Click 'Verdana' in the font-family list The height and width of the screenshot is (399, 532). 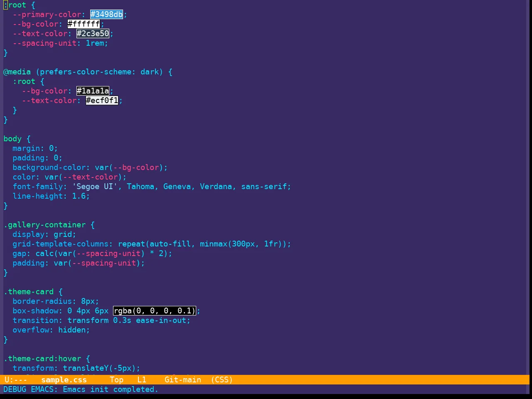tap(216, 187)
